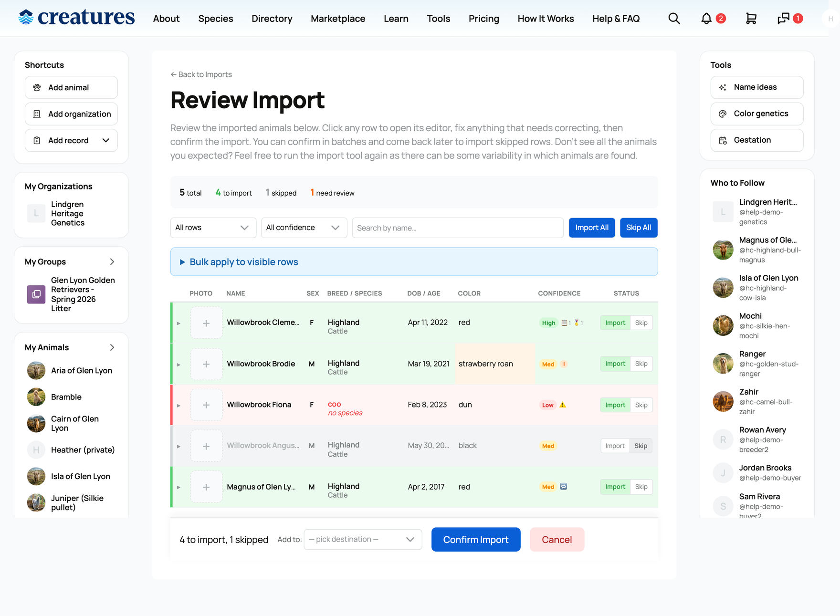This screenshot has height=616, width=840.
Task: Set Willowbrook Fiona row to Skip
Action: point(641,405)
